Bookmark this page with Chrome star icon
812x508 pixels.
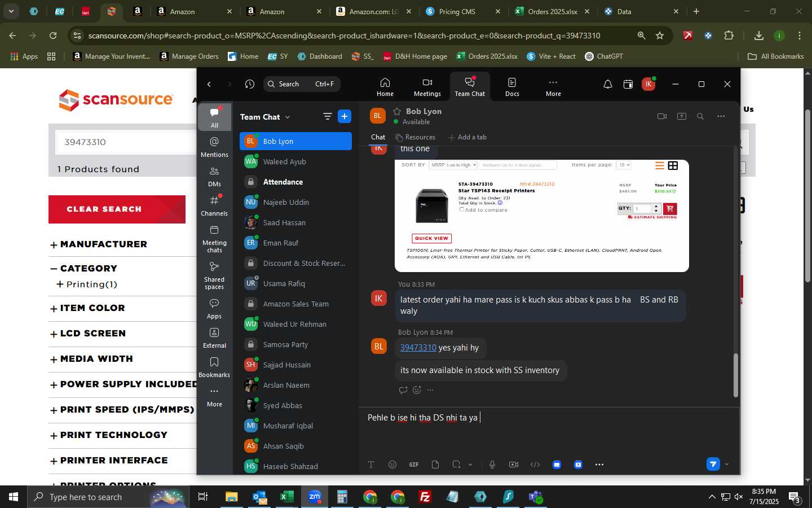click(x=660, y=36)
